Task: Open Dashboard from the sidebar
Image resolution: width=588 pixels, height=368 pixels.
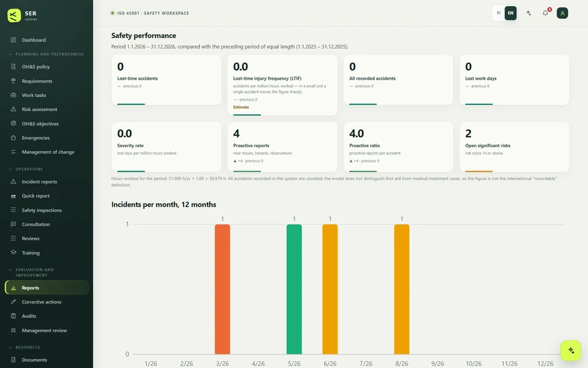Action: (x=47, y=40)
